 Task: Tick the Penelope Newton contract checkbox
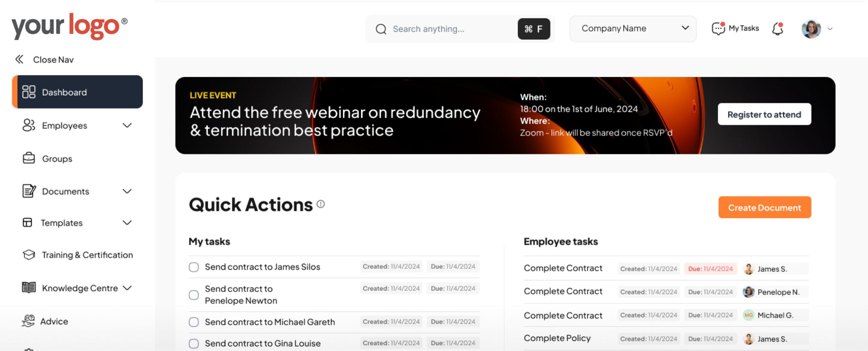pos(194,295)
